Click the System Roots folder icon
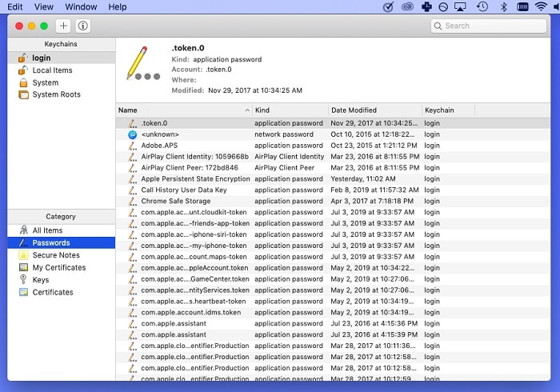Viewport: 560px width, 392px height. [23, 94]
